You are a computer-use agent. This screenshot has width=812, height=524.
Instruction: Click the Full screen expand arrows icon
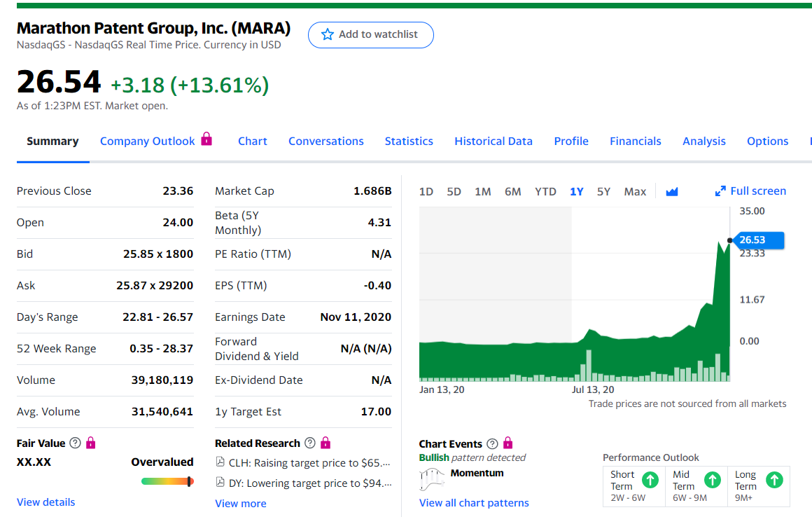pos(720,191)
